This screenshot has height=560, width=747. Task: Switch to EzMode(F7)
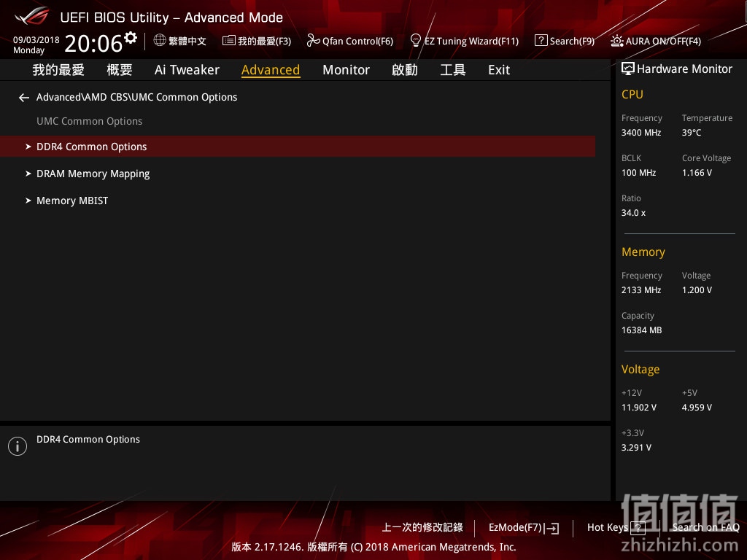point(515,527)
